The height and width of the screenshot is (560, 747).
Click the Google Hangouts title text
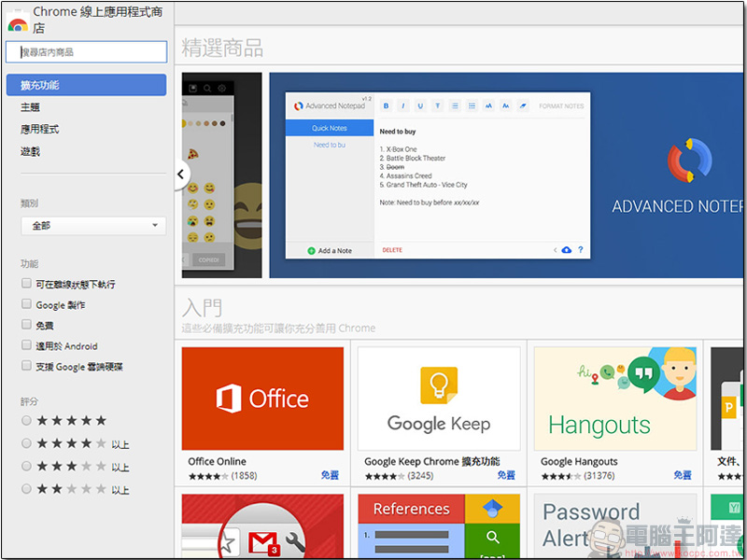point(579,461)
